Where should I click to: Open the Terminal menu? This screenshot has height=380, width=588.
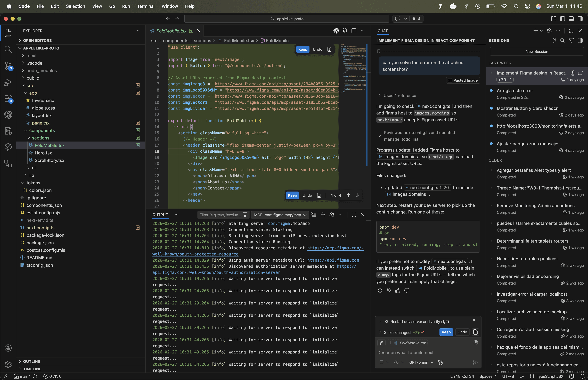pos(146,6)
